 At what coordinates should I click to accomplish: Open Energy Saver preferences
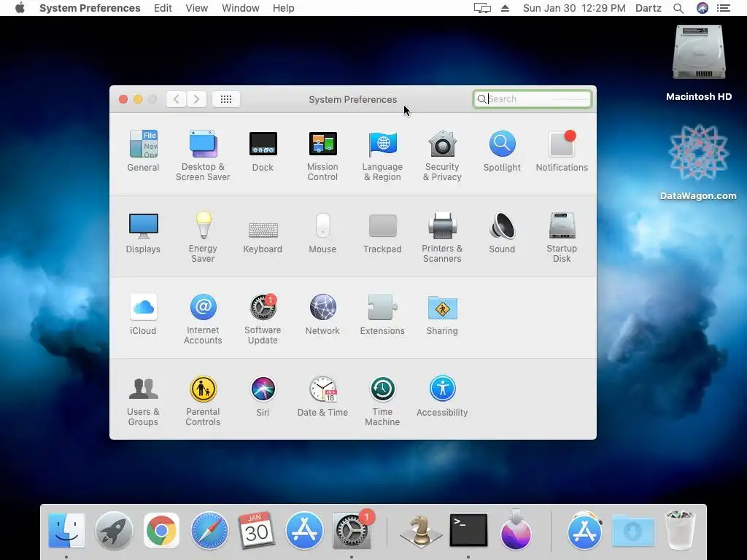click(203, 237)
